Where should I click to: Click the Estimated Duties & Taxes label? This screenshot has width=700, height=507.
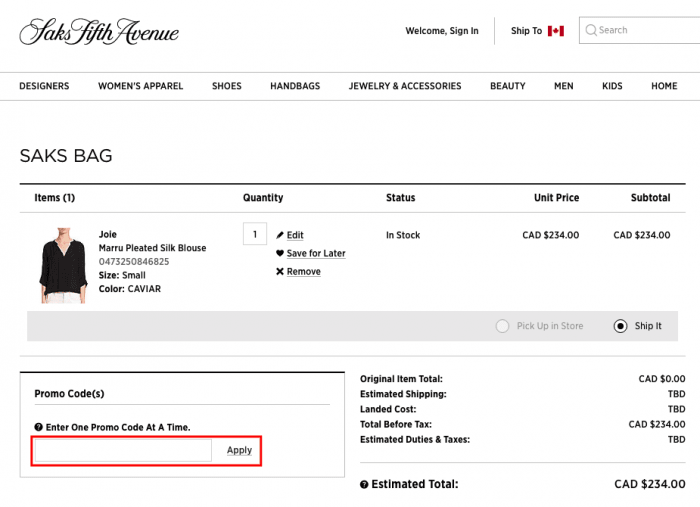pos(415,440)
